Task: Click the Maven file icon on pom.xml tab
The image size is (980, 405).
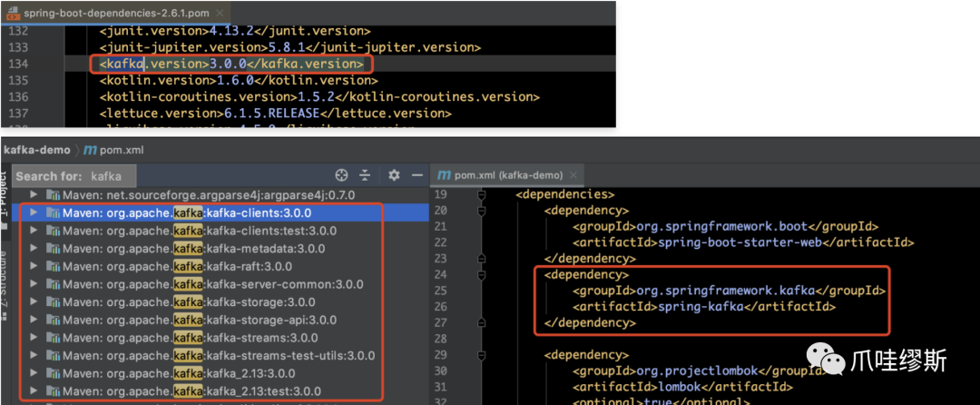Action: click(x=445, y=175)
